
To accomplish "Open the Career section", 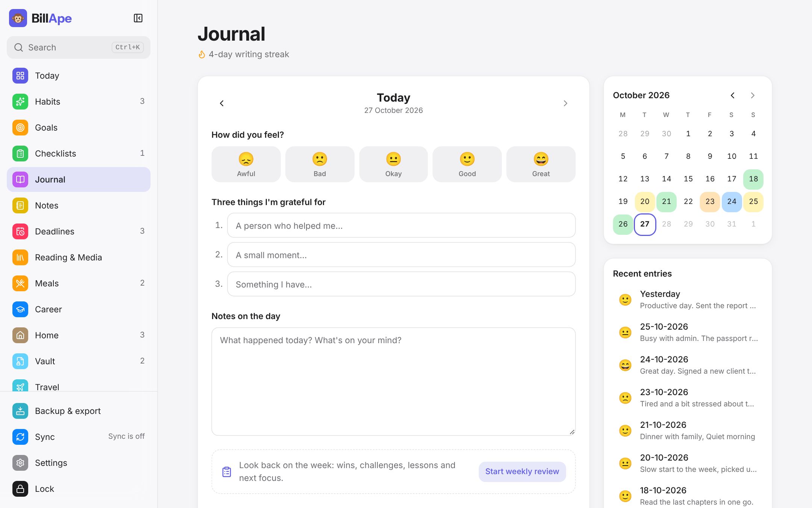I will pyautogui.click(x=79, y=309).
